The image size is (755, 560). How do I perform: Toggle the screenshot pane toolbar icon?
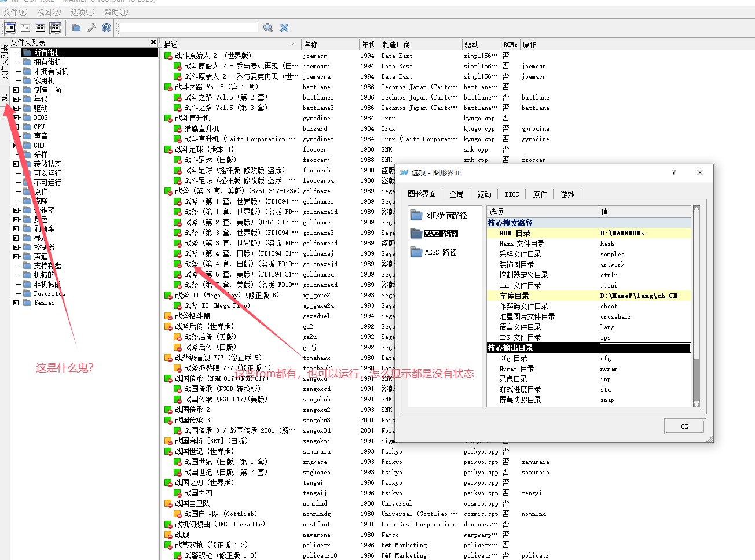click(25, 27)
